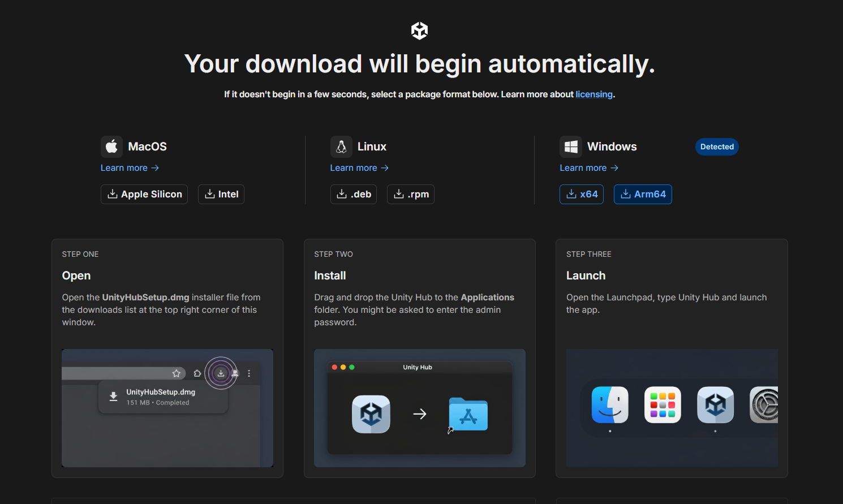Click the MacOS heading text
This screenshot has height=504, width=843.
[148, 147]
